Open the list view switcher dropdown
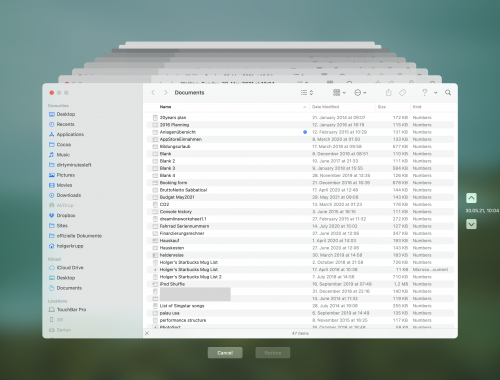Screen dimensions: 500x380 (307, 93)
